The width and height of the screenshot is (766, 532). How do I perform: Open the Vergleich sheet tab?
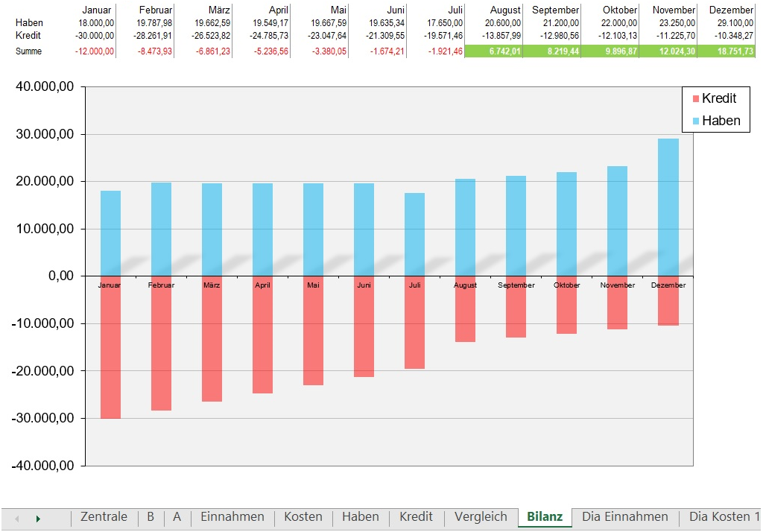click(481, 516)
